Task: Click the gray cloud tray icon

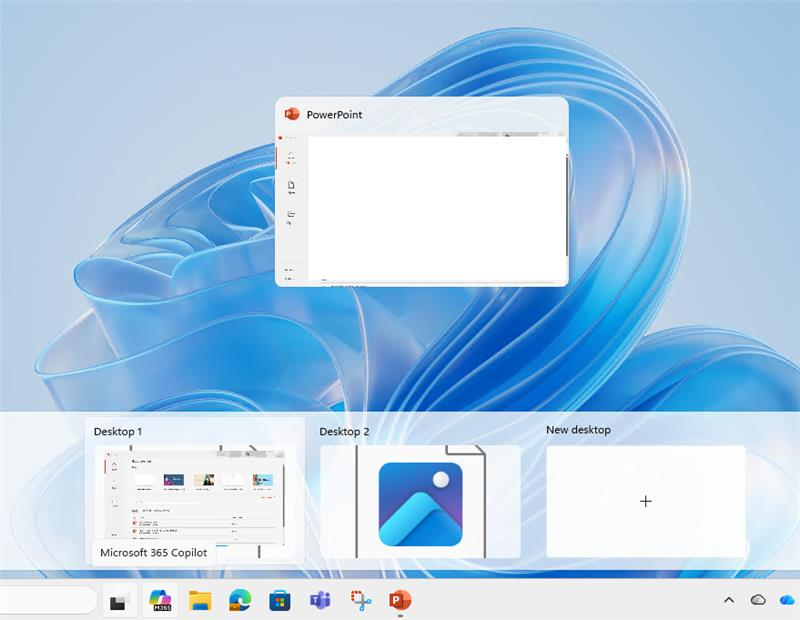Action: pos(758,600)
